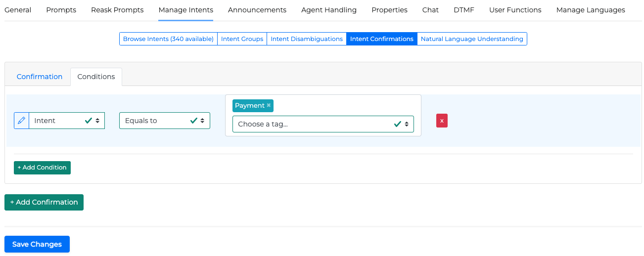The image size is (644, 256).
Task: Open the Agent Handling tab
Action: [x=329, y=10]
